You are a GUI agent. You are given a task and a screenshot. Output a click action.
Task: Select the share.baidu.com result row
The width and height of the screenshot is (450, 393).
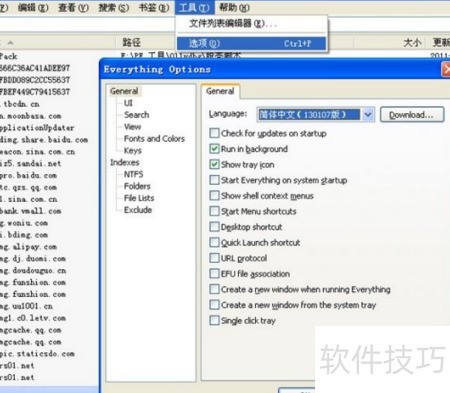point(44,140)
